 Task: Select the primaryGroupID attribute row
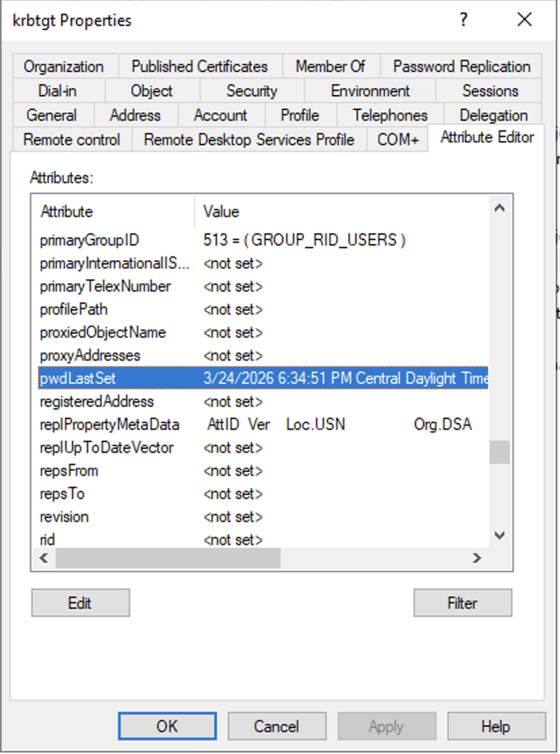(x=264, y=240)
